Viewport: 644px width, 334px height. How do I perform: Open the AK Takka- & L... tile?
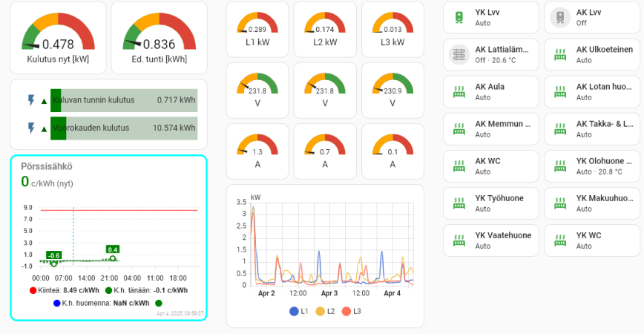[x=592, y=129]
